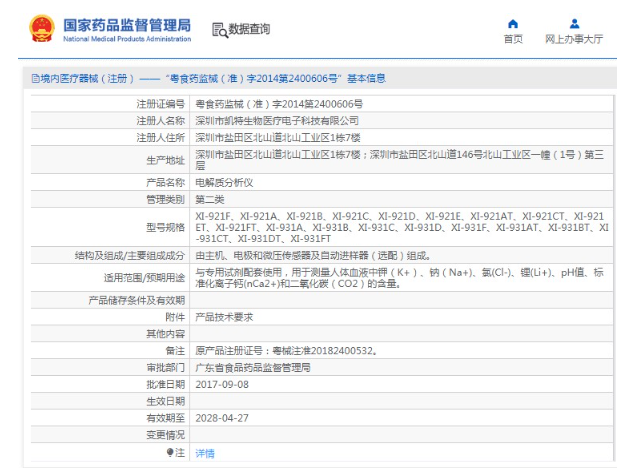This screenshot has height=471, width=637.
Task: Select the 网上办事大厅 navigation label
Action: 574,39
